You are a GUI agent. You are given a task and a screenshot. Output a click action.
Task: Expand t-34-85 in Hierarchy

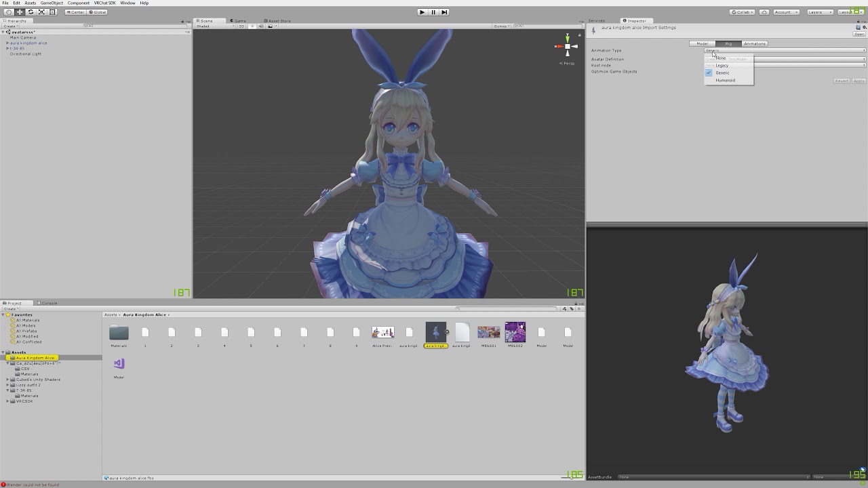(x=7, y=49)
